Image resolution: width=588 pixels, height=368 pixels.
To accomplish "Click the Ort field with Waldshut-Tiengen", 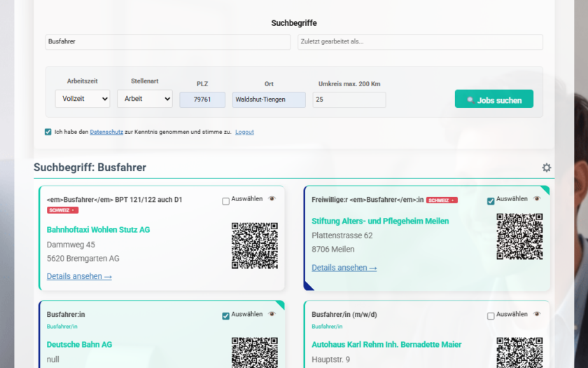I will click(269, 100).
